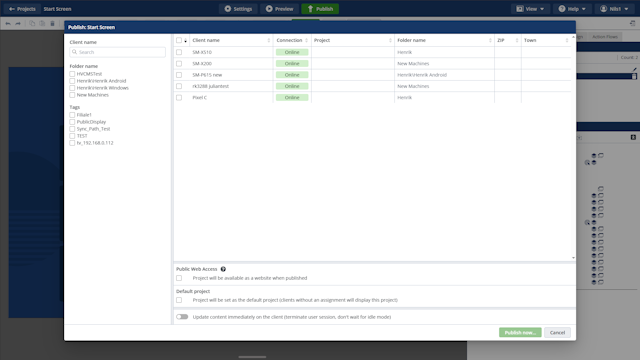Check the SM-X510 client row checkbox
640x360 pixels.
click(x=179, y=52)
